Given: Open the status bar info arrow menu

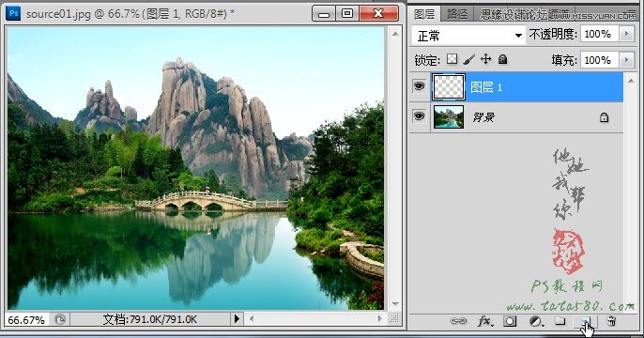Looking at the screenshot, I should tap(237, 318).
